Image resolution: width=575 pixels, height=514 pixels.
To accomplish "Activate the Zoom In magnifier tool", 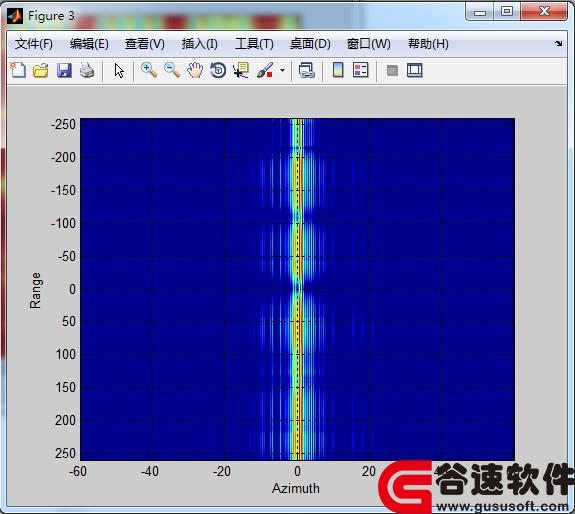I will click(x=149, y=70).
